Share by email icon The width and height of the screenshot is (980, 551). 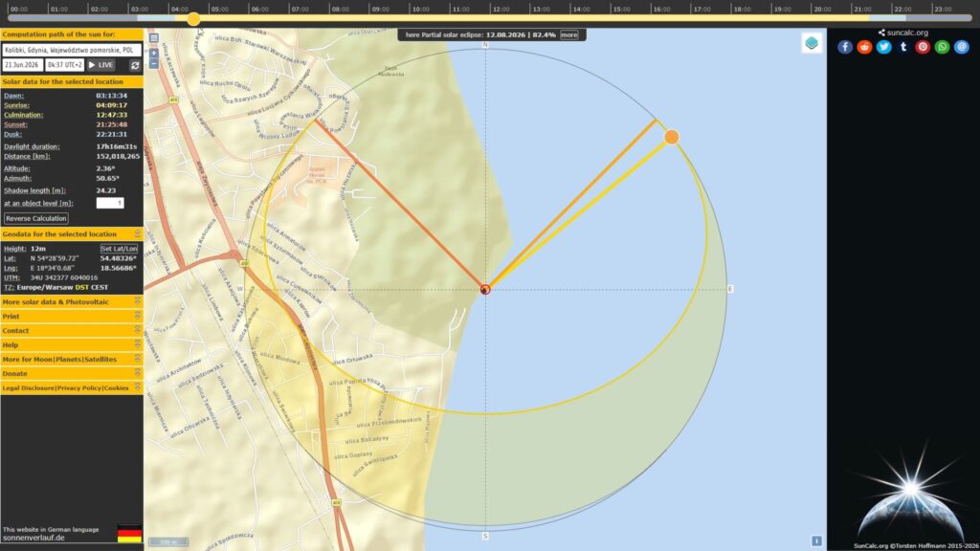coord(961,47)
